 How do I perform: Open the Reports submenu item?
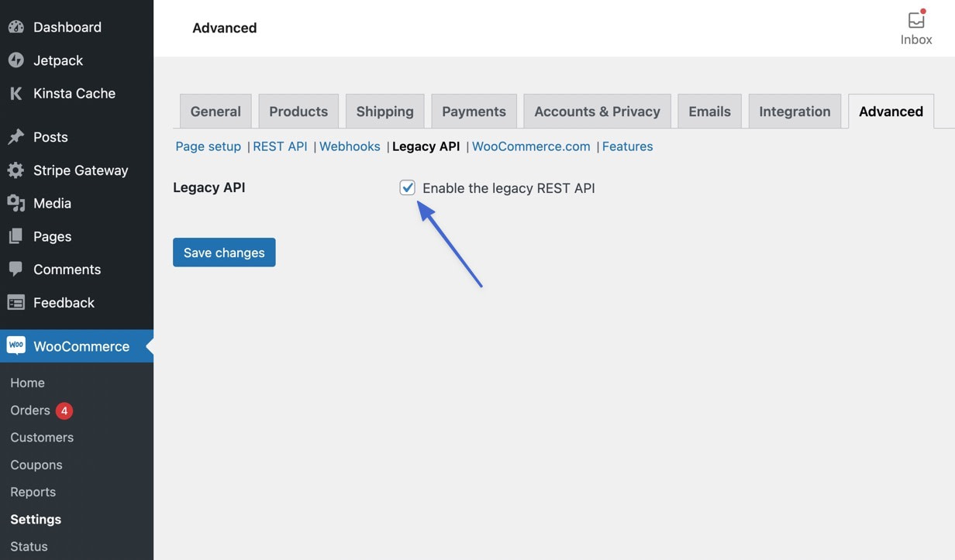33,492
